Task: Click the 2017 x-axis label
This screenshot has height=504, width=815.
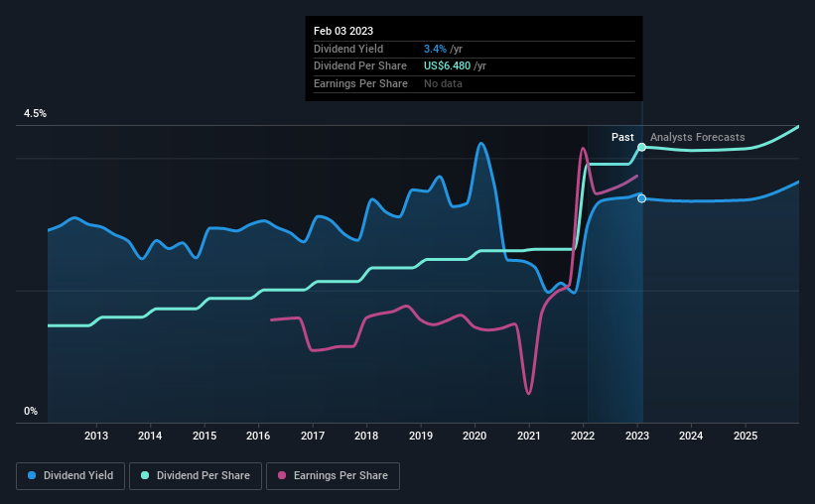Action: (313, 436)
